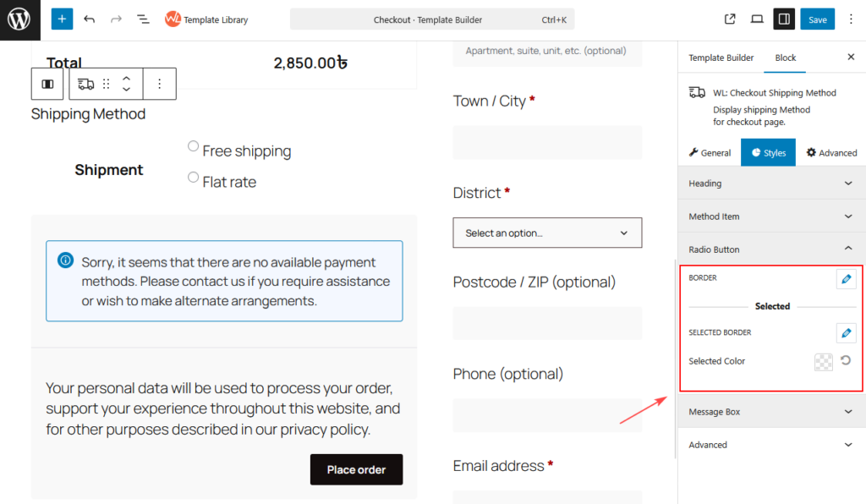This screenshot has height=504, width=866.
Task: Reset the Selected Color
Action: (x=845, y=361)
